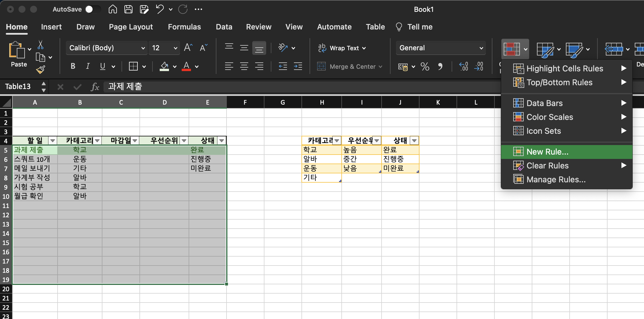Click the Wrap Text button
The height and width of the screenshot is (319, 644).
(342, 48)
